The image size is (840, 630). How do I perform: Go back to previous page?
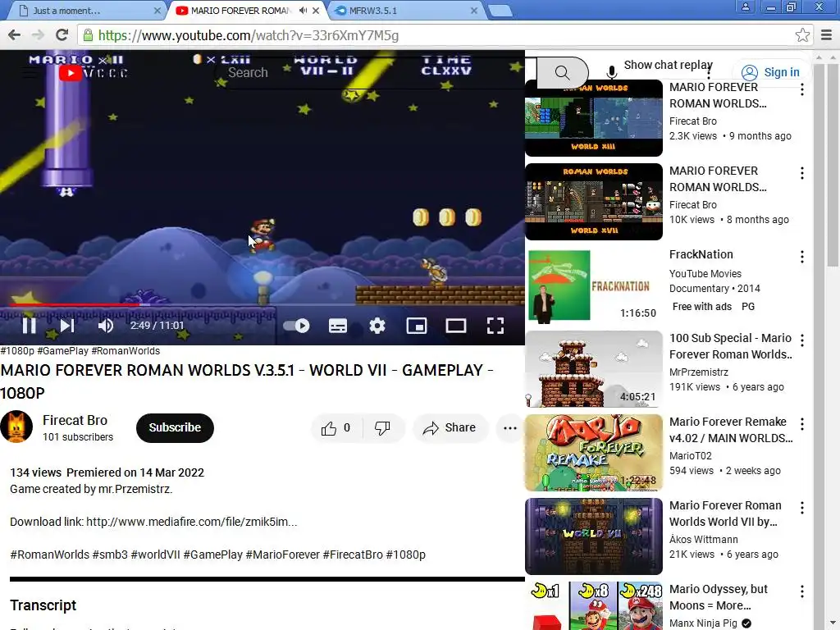[15, 35]
